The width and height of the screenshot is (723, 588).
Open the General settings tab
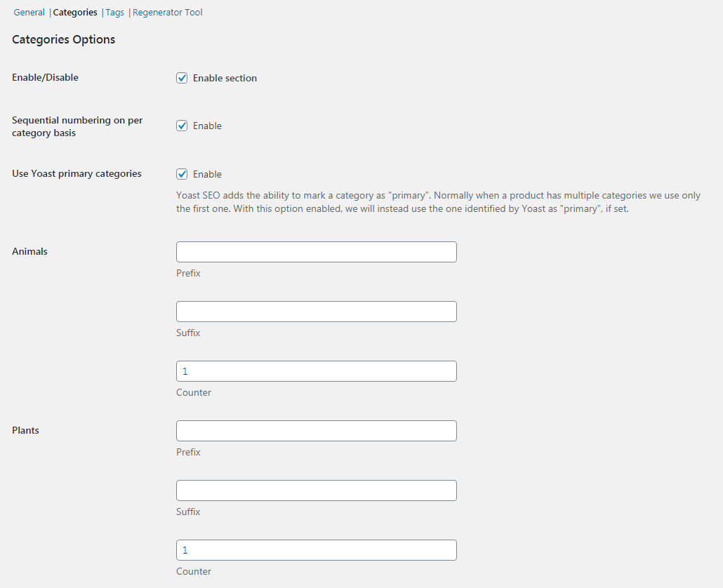pos(29,13)
